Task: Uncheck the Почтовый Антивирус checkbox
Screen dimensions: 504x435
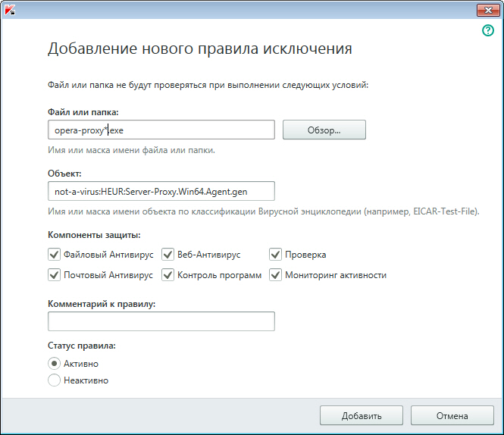Action: click(54, 275)
